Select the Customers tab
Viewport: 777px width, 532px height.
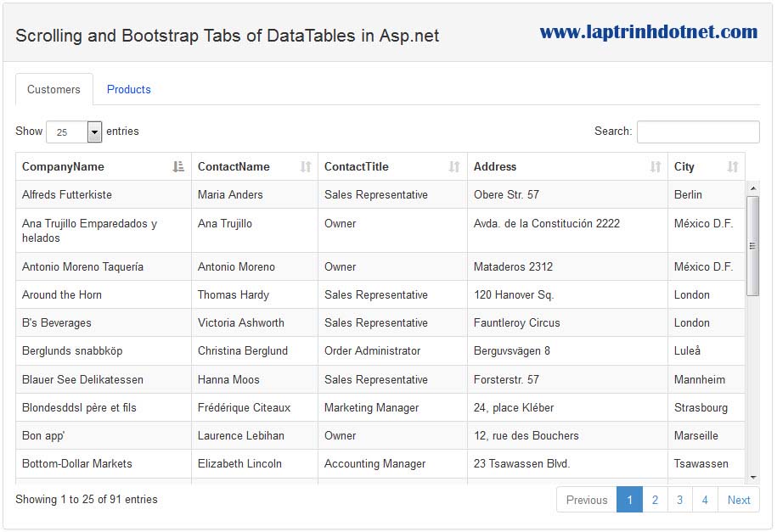point(53,90)
